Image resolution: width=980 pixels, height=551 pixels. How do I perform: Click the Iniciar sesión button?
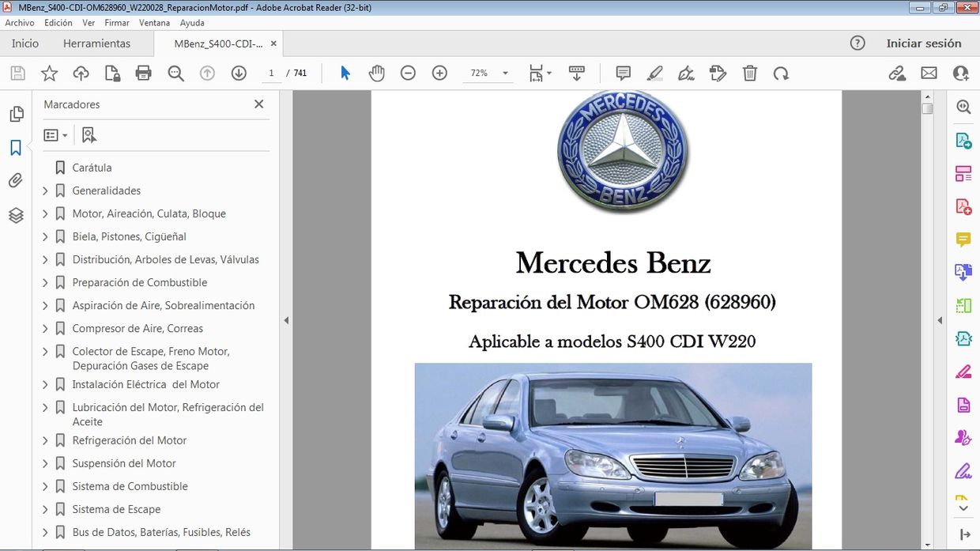[x=924, y=43]
